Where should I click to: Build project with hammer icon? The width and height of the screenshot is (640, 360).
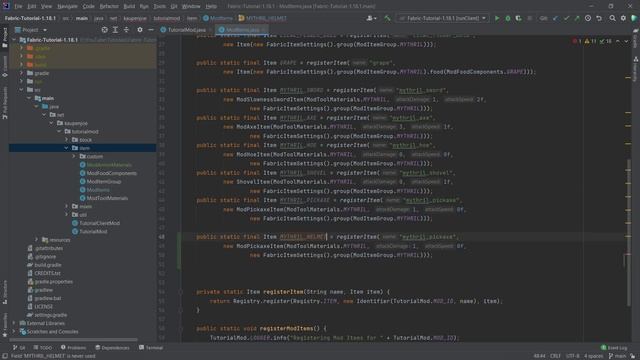coord(387,18)
